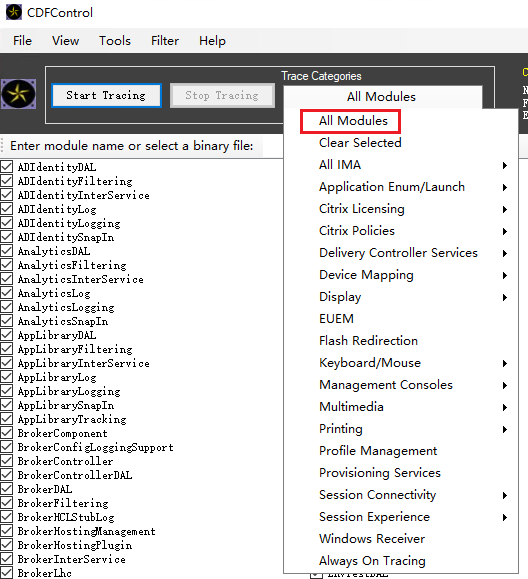Select the Flash Redirection category
The image size is (528, 579).
[x=368, y=340]
